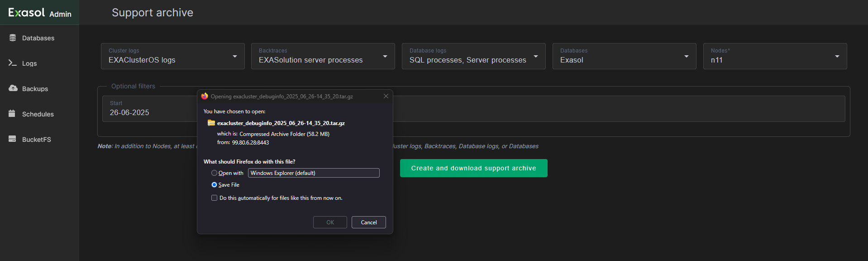The height and width of the screenshot is (261, 868).
Task: Click the Logs terminal icon in sidebar
Action: (x=13, y=63)
